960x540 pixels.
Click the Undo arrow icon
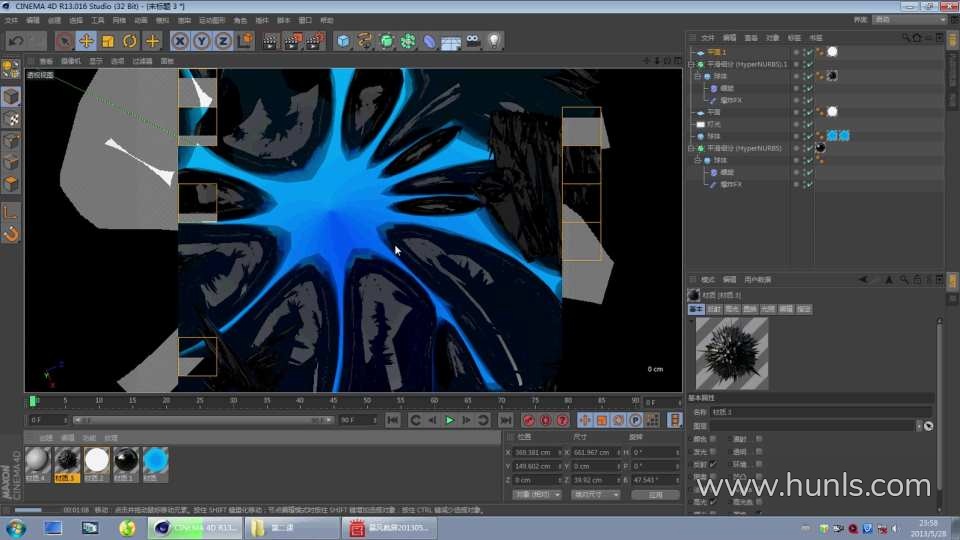pos(16,41)
